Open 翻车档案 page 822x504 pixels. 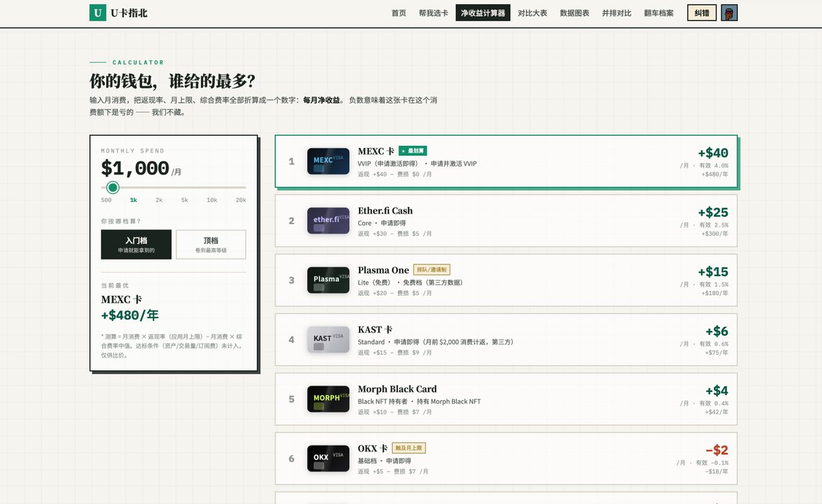pos(659,13)
